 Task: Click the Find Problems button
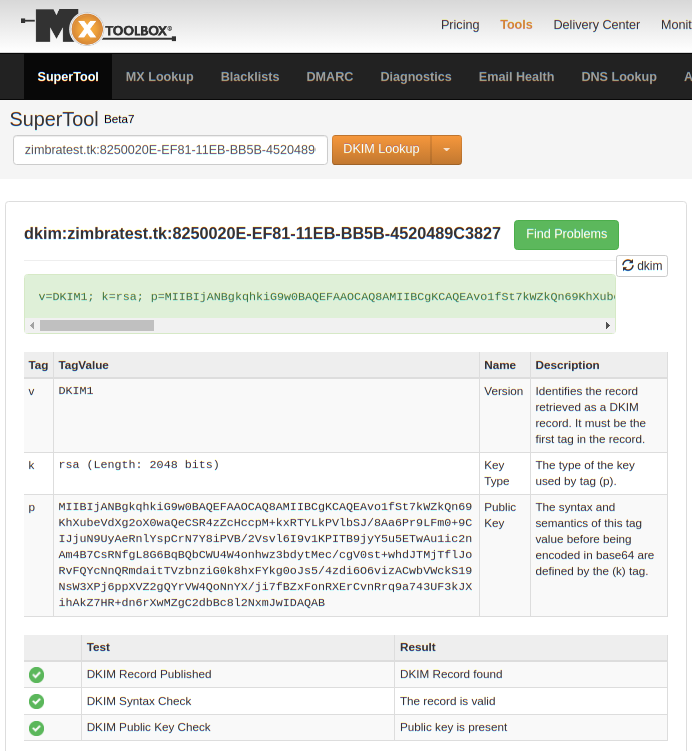(566, 234)
